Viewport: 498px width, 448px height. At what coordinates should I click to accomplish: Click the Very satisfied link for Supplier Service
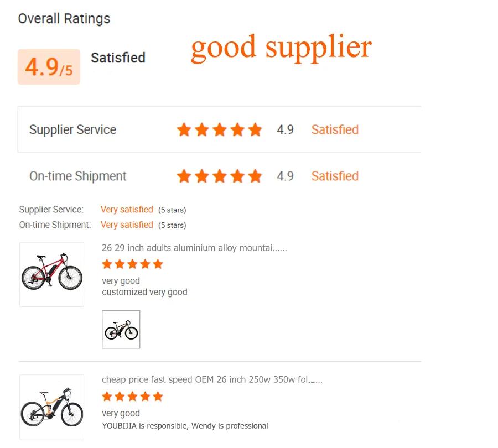click(x=127, y=210)
